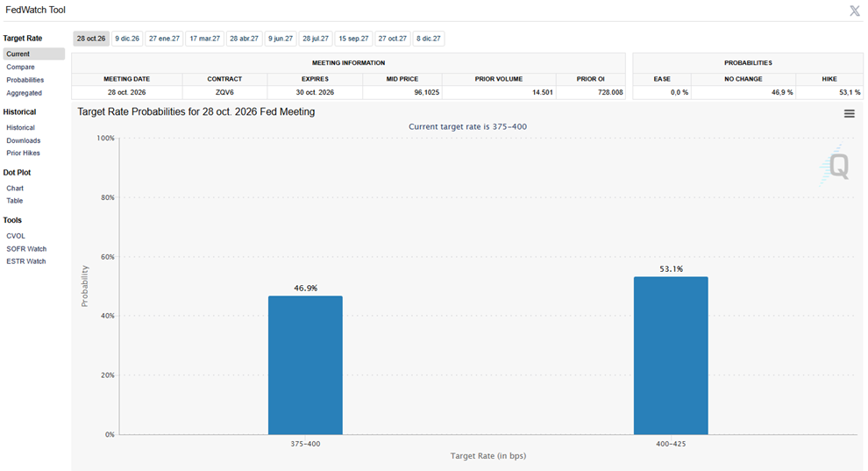Select Current under Target Rate

(x=34, y=54)
